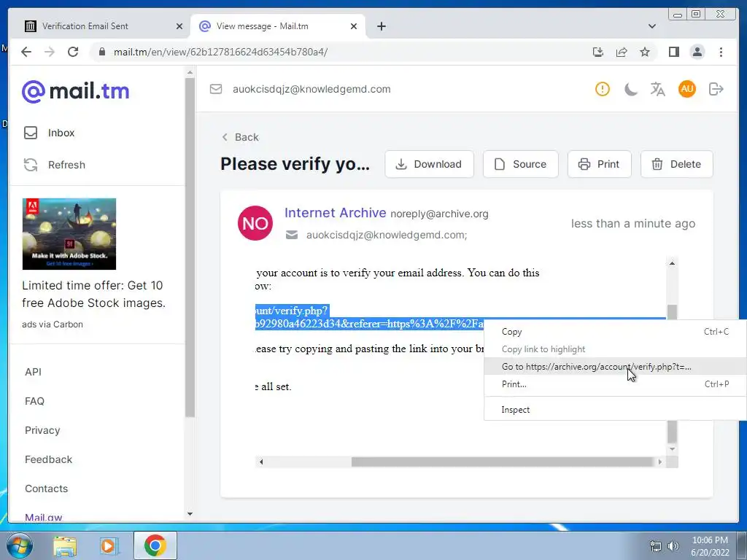Open File Explorer from taskbar
The height and width of the screenshot is (560, 747).
coord(65,545)
